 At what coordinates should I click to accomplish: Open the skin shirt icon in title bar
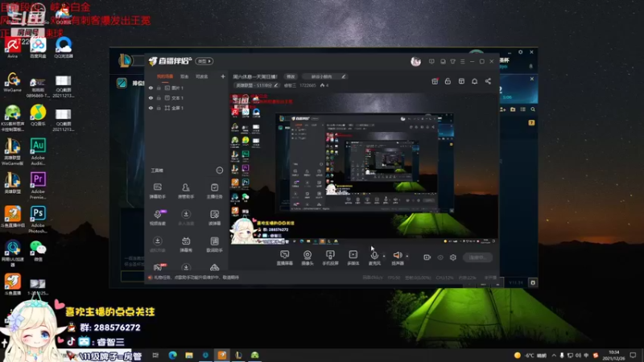point(452,62)
